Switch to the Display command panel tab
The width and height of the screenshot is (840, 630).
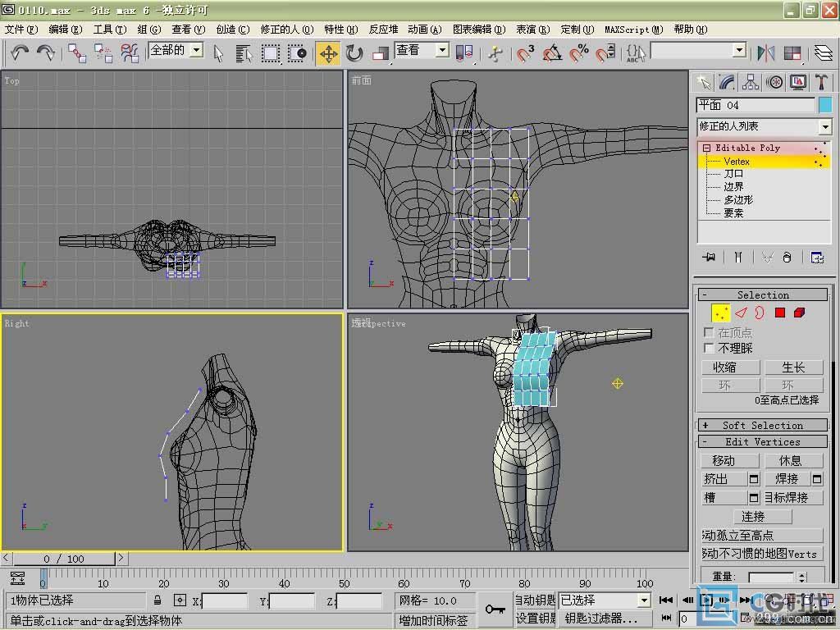click(797, 83)
